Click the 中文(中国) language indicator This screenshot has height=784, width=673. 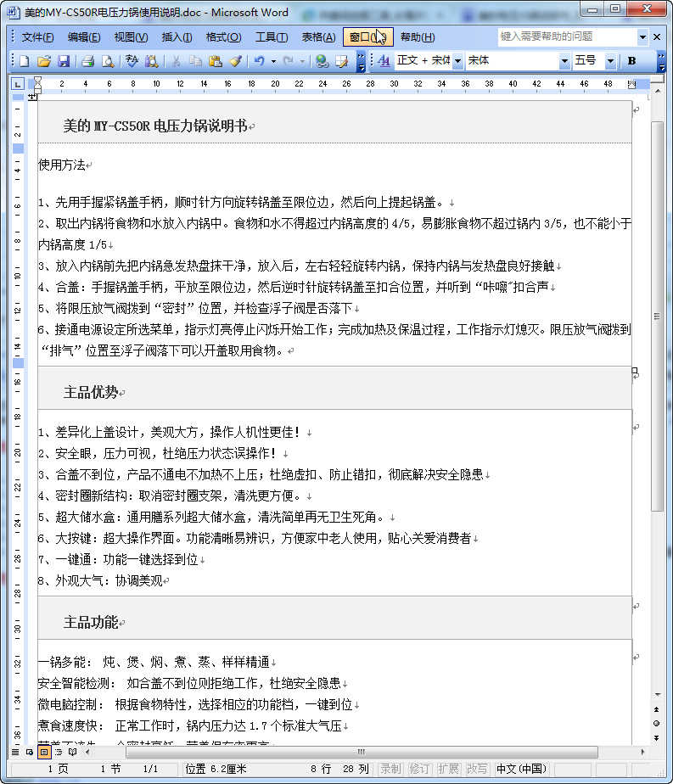point(521,769)
